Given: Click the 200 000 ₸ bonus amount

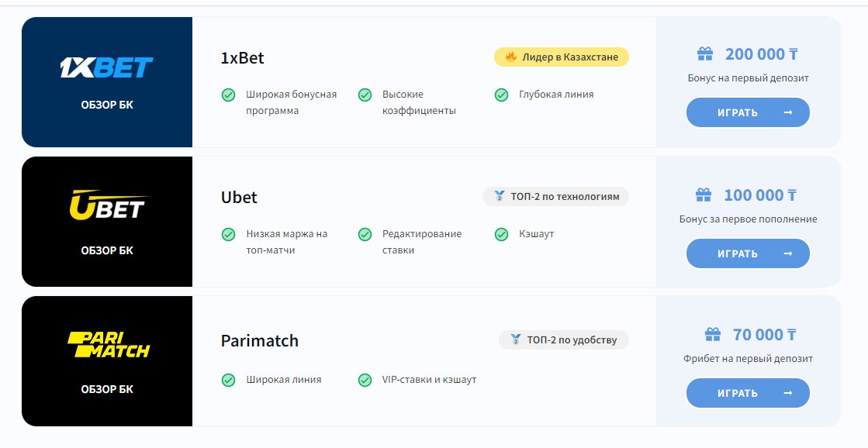Looking at the screenshot, I should tap(762, 54).
